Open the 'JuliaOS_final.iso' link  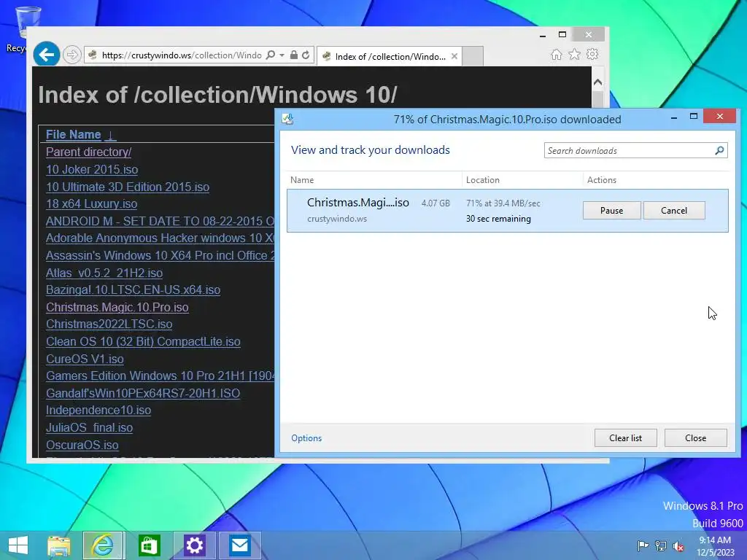tap(89, 427)
